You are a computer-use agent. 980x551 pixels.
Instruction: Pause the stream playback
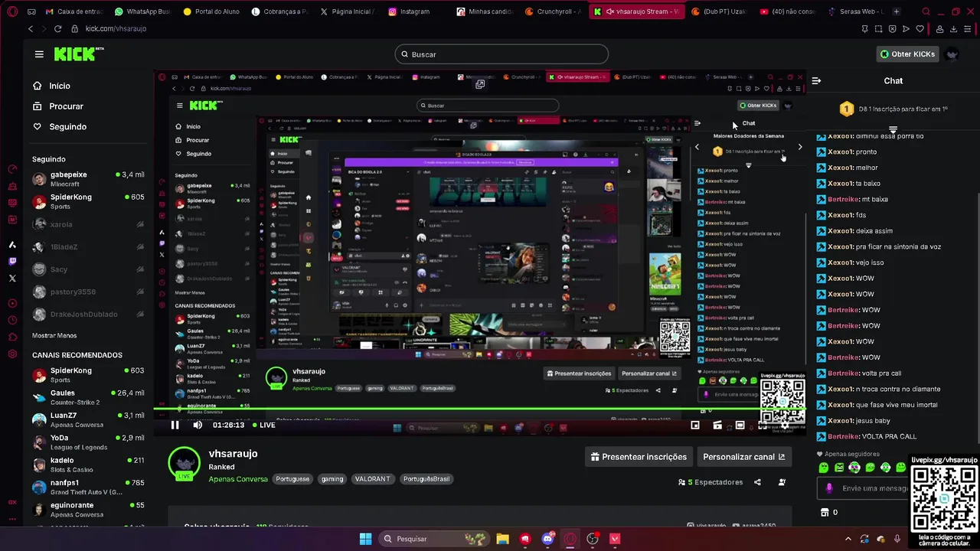pyautogui.click(x=175, y=425)
